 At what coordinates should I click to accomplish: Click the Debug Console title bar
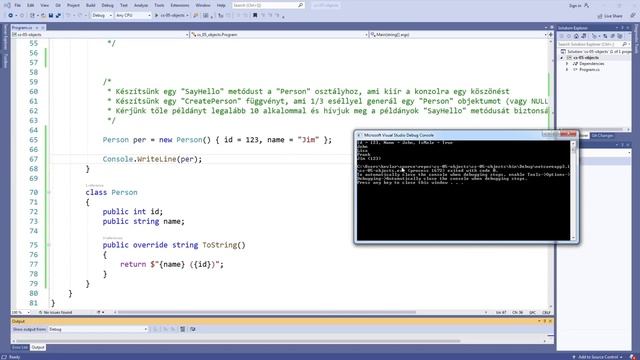pos(449,135)
